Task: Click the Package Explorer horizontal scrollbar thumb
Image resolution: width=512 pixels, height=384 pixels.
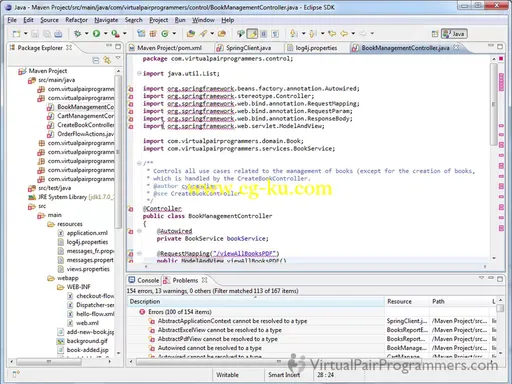Action: click(49, 361)
